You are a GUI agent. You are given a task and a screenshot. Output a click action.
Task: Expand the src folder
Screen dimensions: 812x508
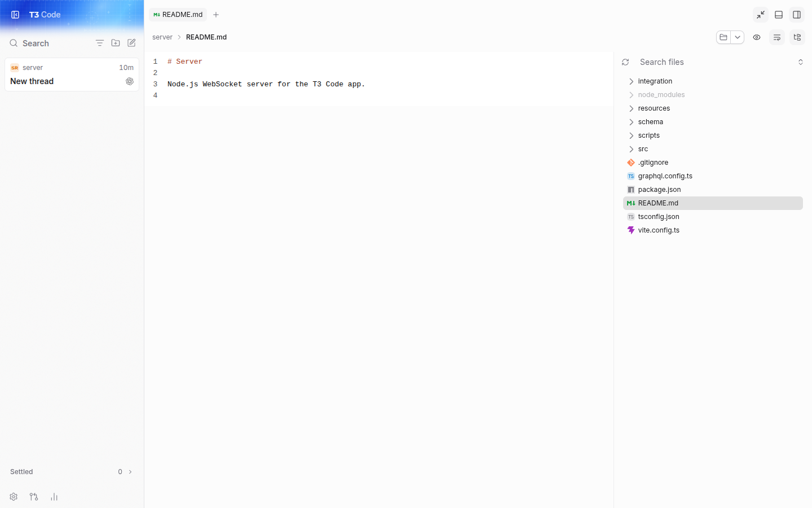point(713,149)
